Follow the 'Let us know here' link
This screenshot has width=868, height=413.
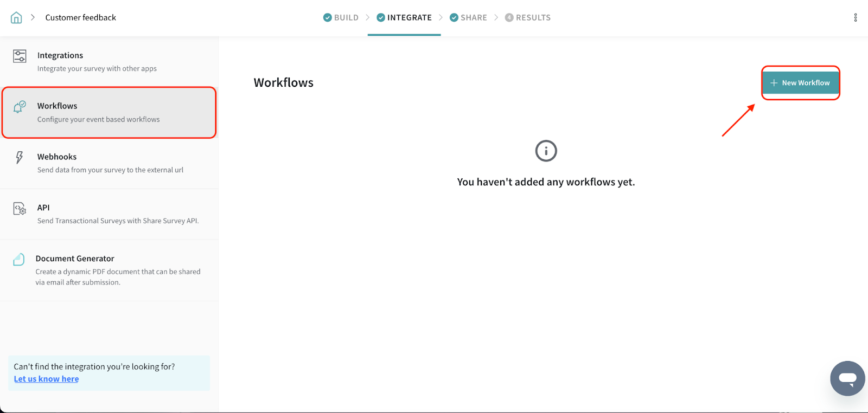point(46,379)
